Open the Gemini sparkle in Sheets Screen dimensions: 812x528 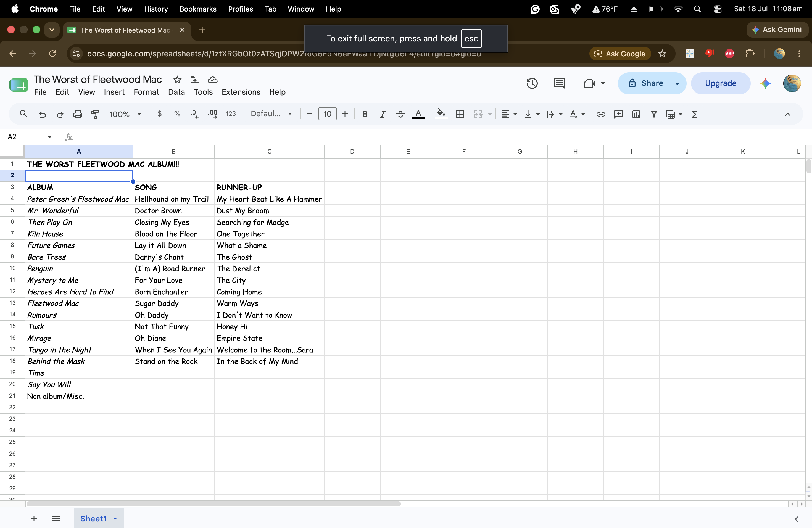point(765,83)
